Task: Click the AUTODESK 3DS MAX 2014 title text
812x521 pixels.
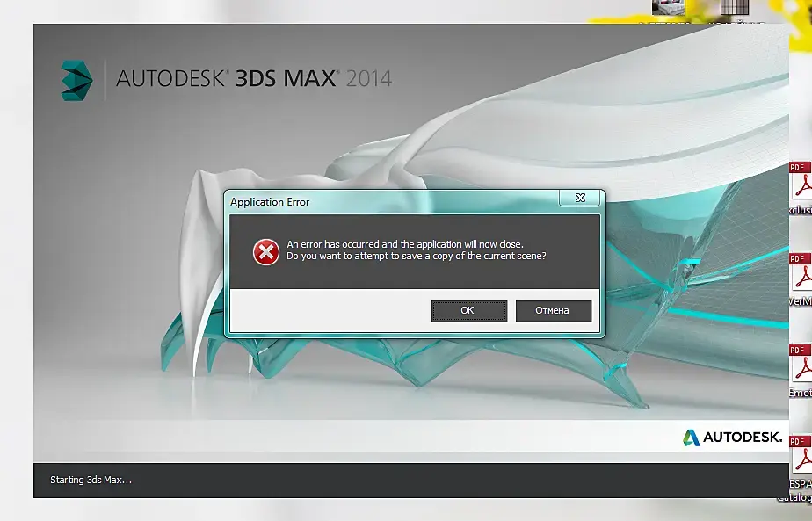Action: click(x=254, y=78)
